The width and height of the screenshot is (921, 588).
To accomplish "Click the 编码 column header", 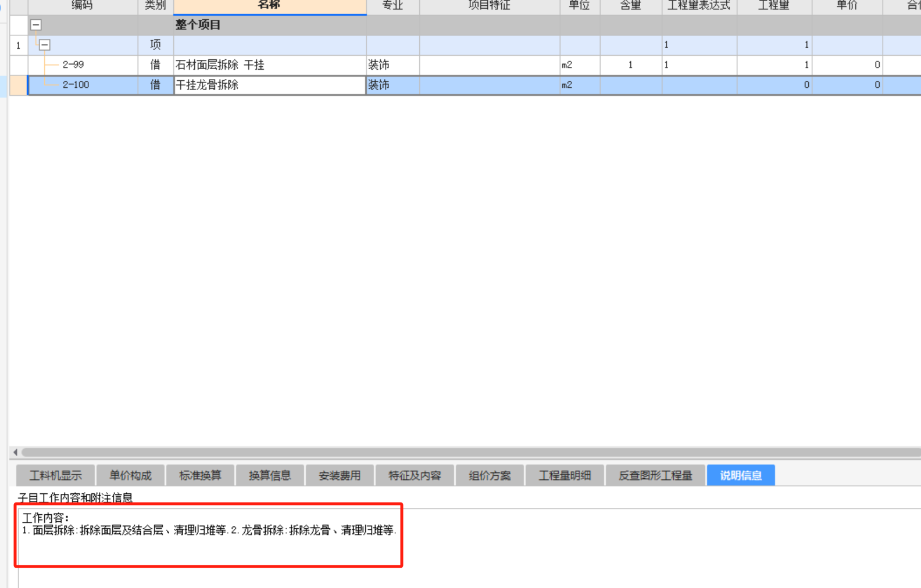I will [83, 6].
